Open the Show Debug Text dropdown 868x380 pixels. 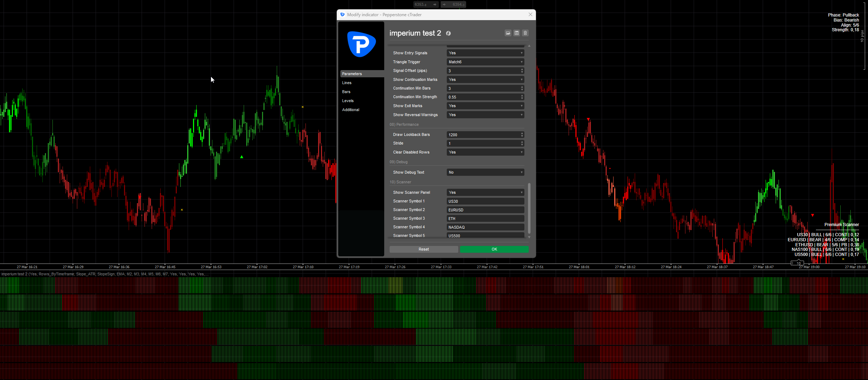tap(485, 172)
